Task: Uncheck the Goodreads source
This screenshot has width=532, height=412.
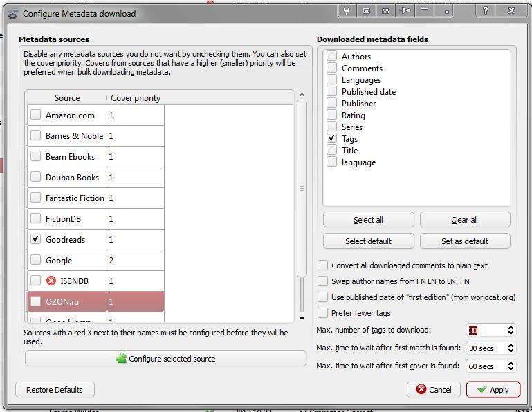Action: [x=35, y=239]
